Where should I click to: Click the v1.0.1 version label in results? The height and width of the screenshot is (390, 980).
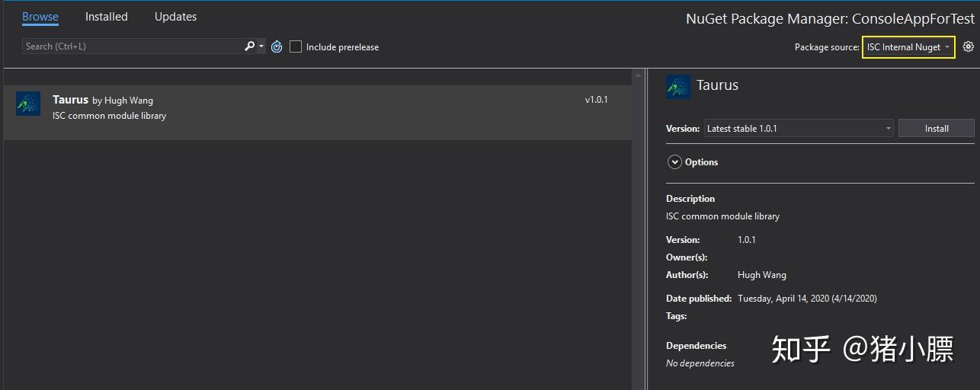(x=596, y=100)
